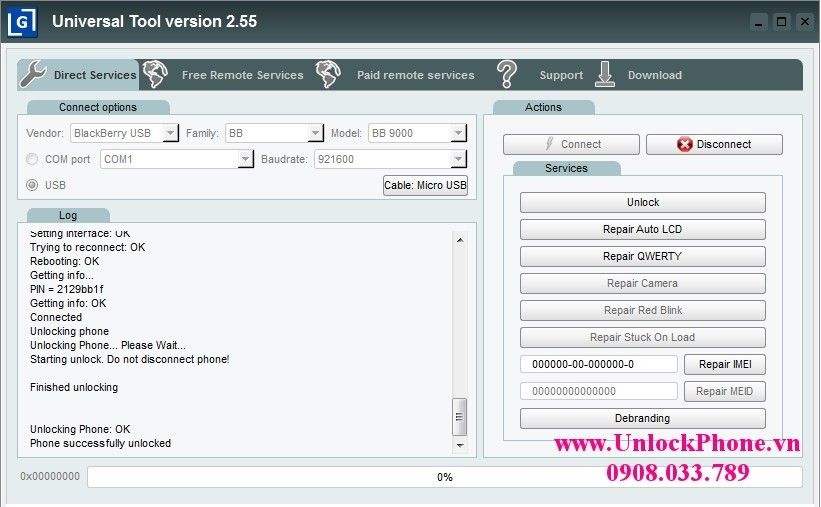The width and height of the screenshot is (821, 507).
Task: Click the IMEI number input field
Action: tap(598, 364)
